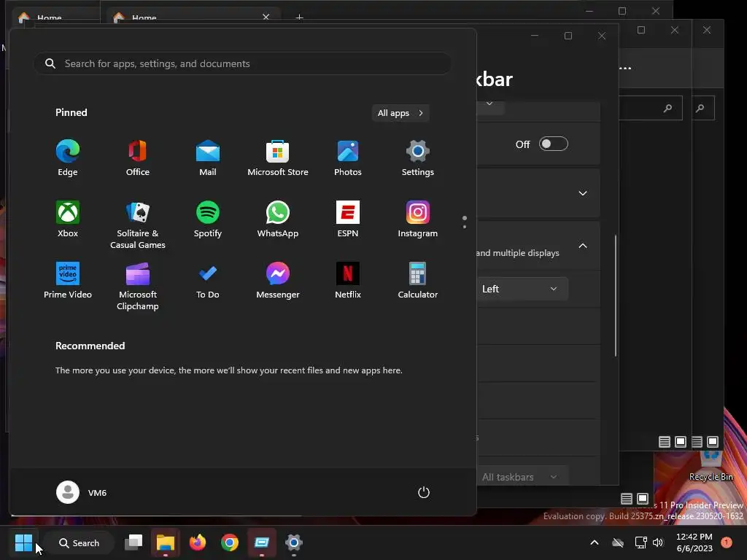Image resolution: width=747 pixels, height=560 pixels.
Task: Click the search box in the rear Explorer window
Action: click(x=703, y=109)
